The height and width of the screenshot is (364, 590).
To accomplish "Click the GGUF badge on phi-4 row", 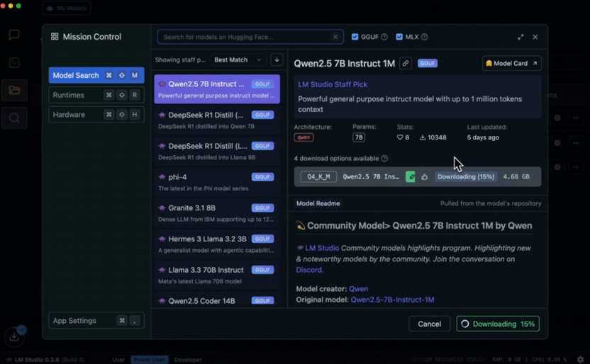I will tap(262, 177).
